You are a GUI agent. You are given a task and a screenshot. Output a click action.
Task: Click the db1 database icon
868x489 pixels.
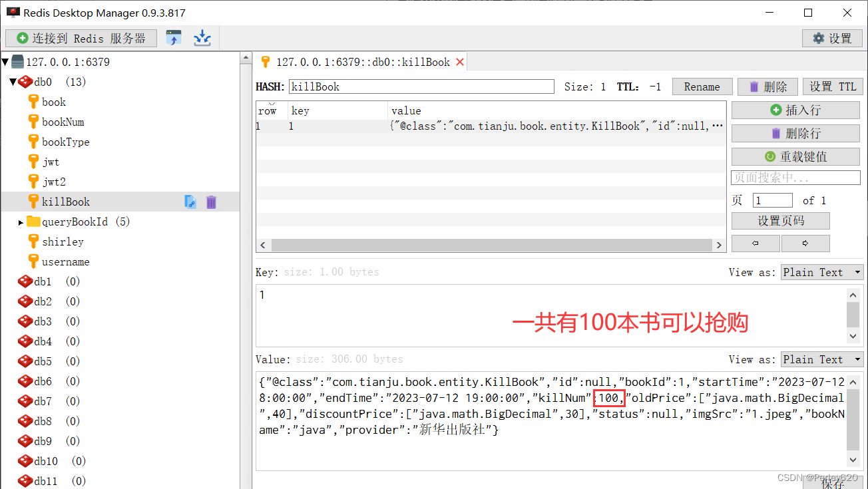coord(25,281)
